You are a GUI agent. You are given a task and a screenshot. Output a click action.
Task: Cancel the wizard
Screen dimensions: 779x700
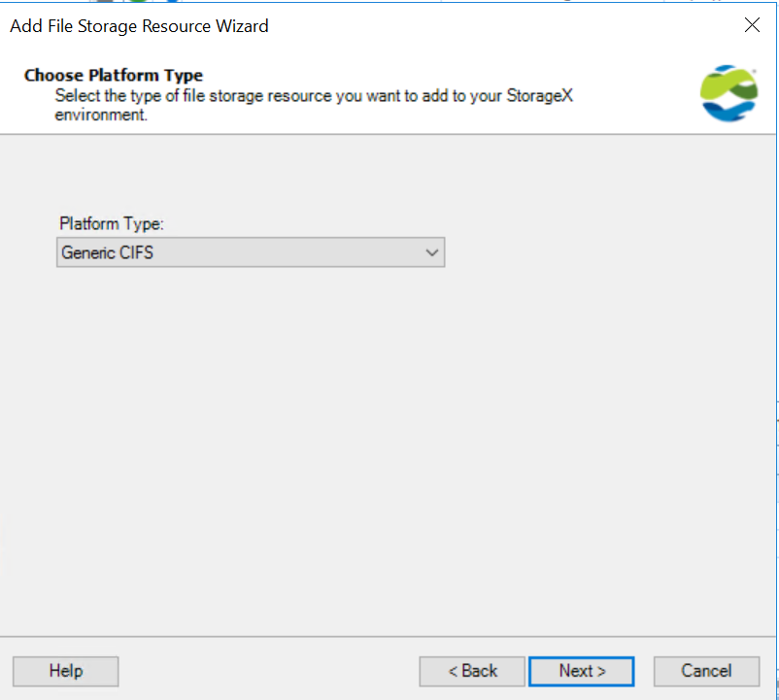[x=706, y=671]
